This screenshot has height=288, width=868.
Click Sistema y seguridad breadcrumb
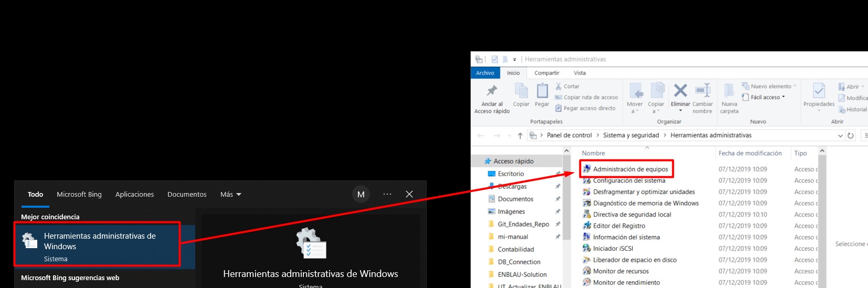coord(631,135)
